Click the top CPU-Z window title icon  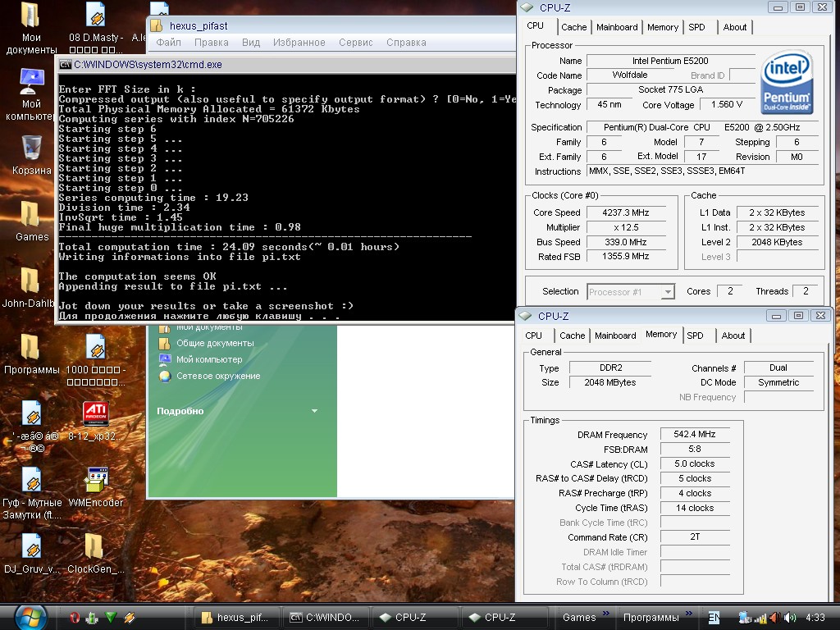[527, 7]
